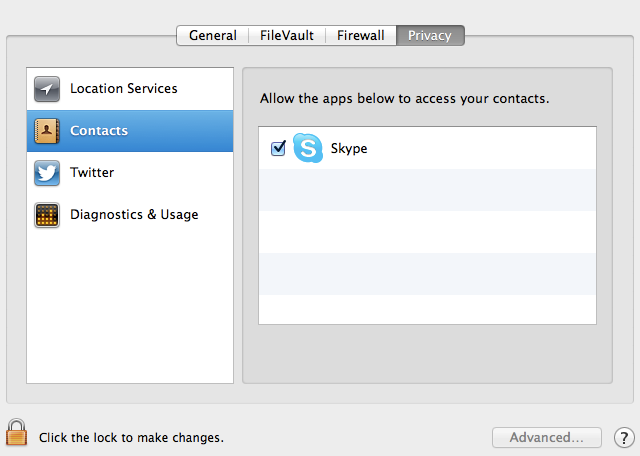Click the Location Services arrow icon

[47, 89]
